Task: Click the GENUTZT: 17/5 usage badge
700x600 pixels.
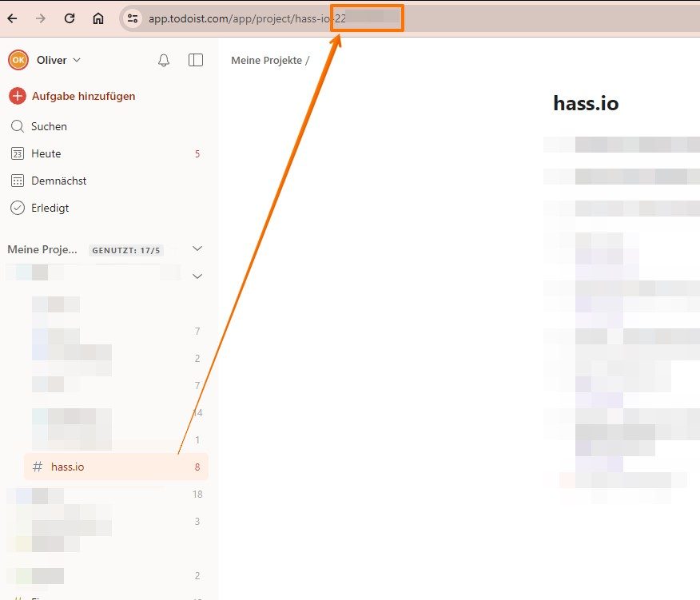Action: pos(126,250)
